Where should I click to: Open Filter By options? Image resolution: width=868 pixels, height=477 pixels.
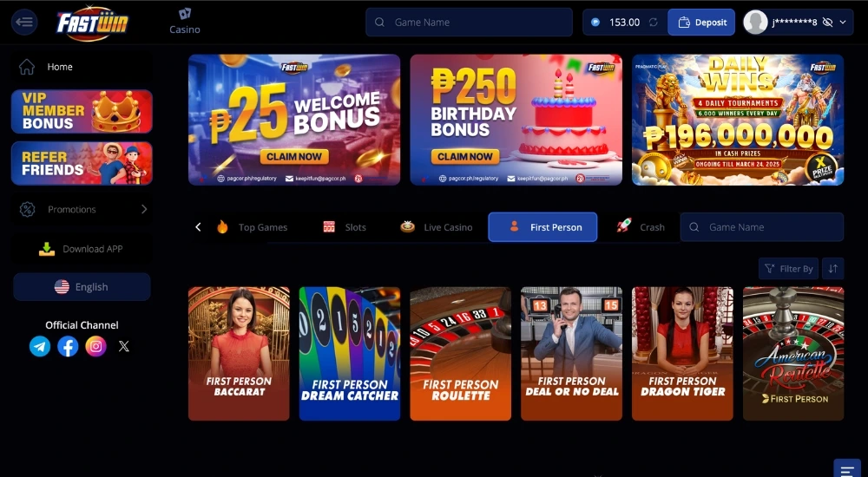point(788,268)
